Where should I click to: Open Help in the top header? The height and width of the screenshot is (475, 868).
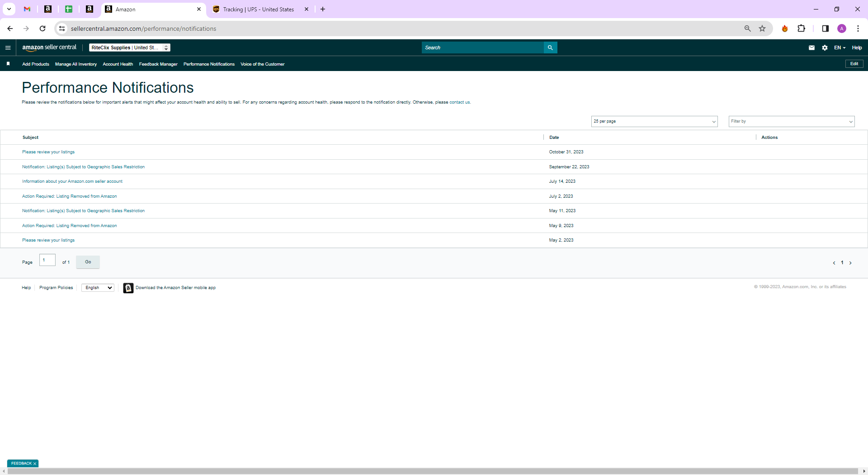pyautogui.click(x=857, y=47)
